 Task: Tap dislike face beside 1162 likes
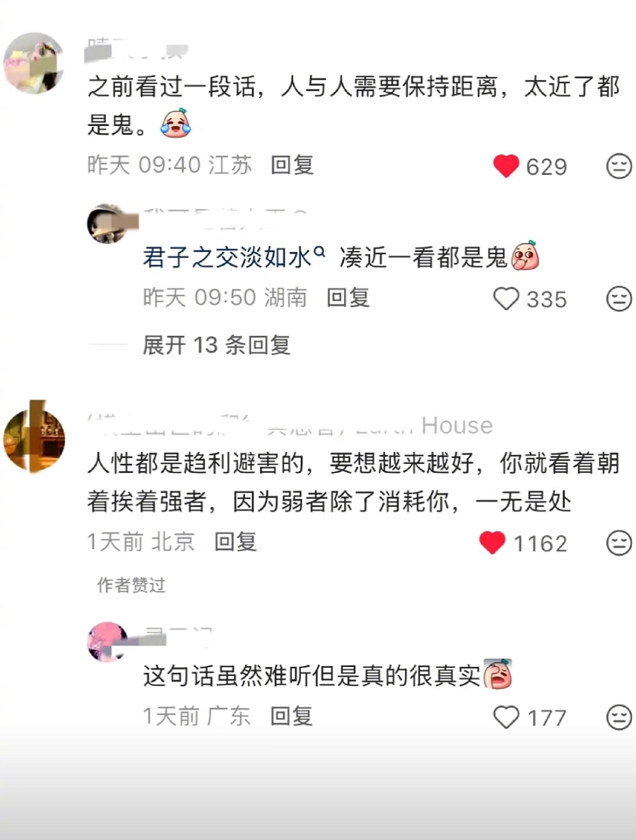pos(619,543)
